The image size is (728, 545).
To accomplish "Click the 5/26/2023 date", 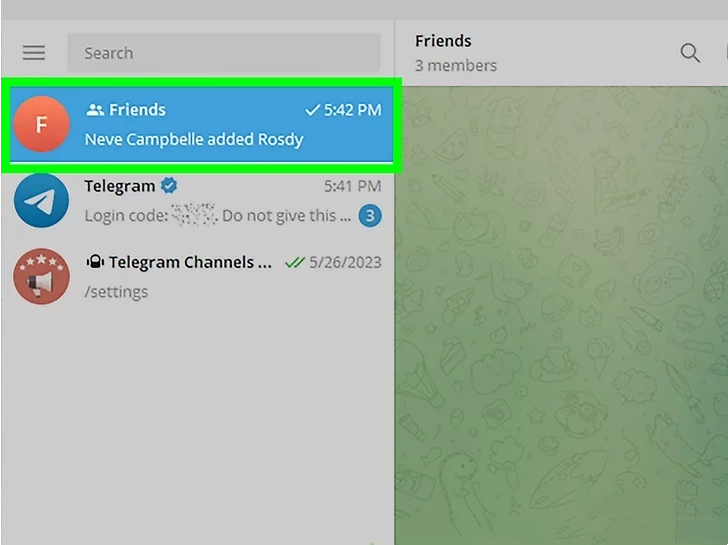I will (x=345, y=262).
